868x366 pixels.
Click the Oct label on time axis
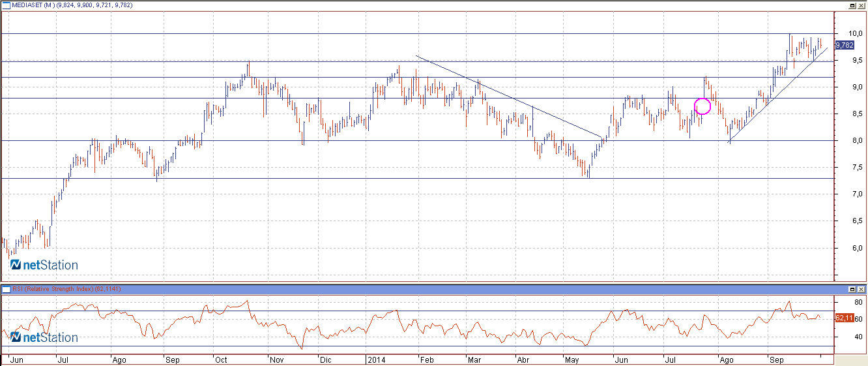click(x=221, y=359)
